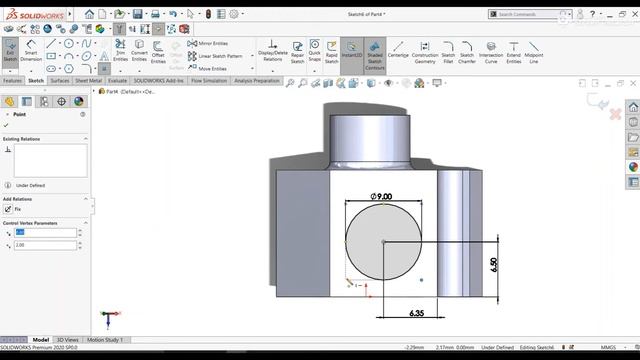640x360 pixels.
Task: Open the Spline tool dropdown arrow
Action: tap(95, 43)
